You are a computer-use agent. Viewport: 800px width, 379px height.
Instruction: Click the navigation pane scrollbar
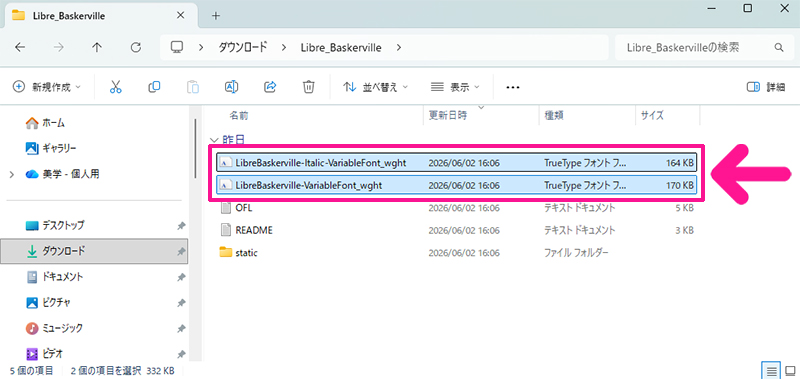coord(195,148)
